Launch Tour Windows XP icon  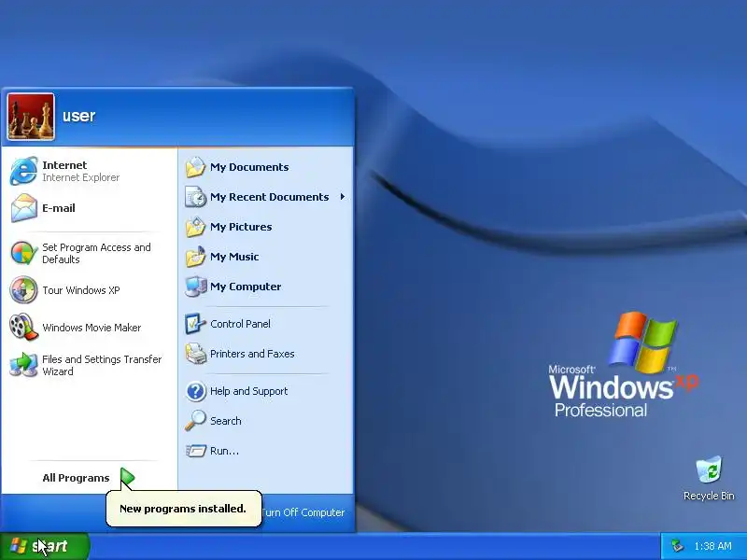pyautogui.click(x=24, y=290)
